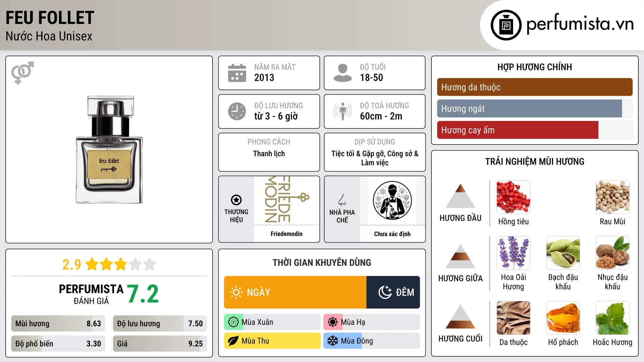Click the moon icon in night bar

[385, 292]
